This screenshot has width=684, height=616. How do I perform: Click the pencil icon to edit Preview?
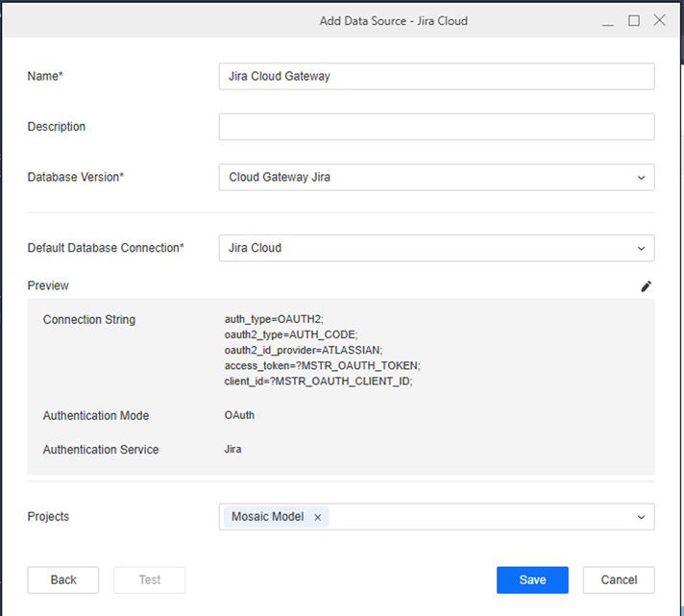[x=647, y=286]
